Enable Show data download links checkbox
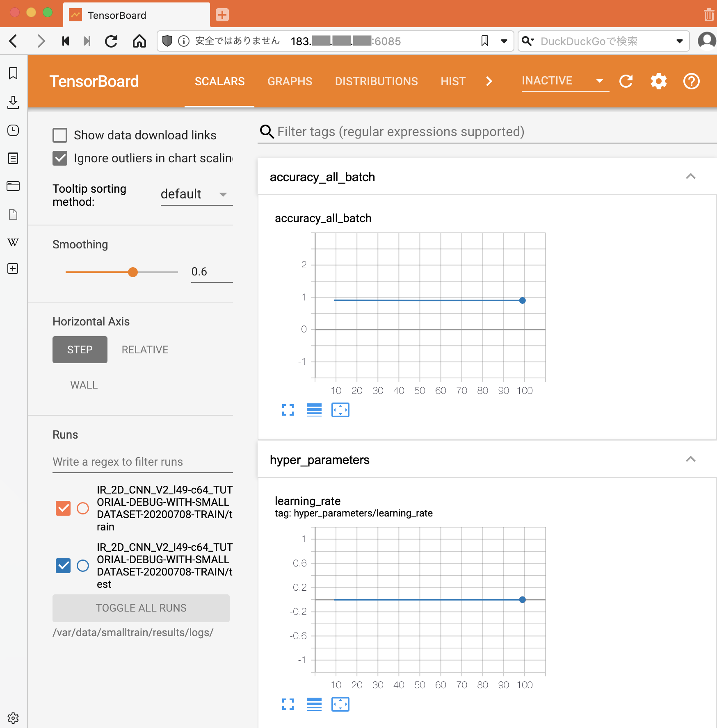The image size is (717, 728). (60, 135)
